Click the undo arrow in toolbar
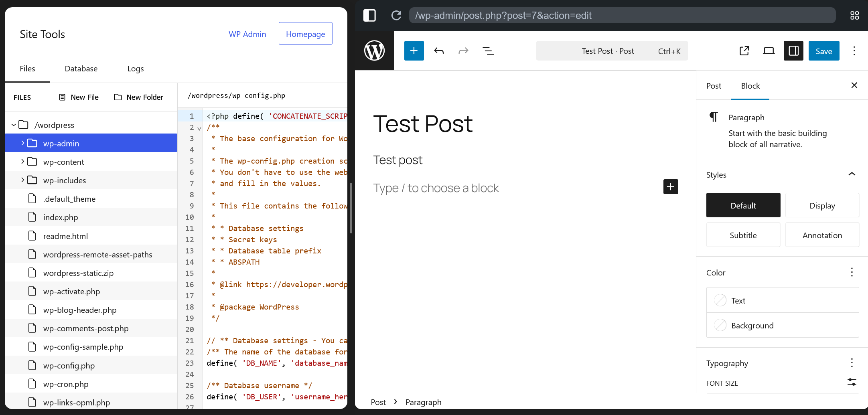The width and height of the screenshot is (868, 415). (439, 51)
